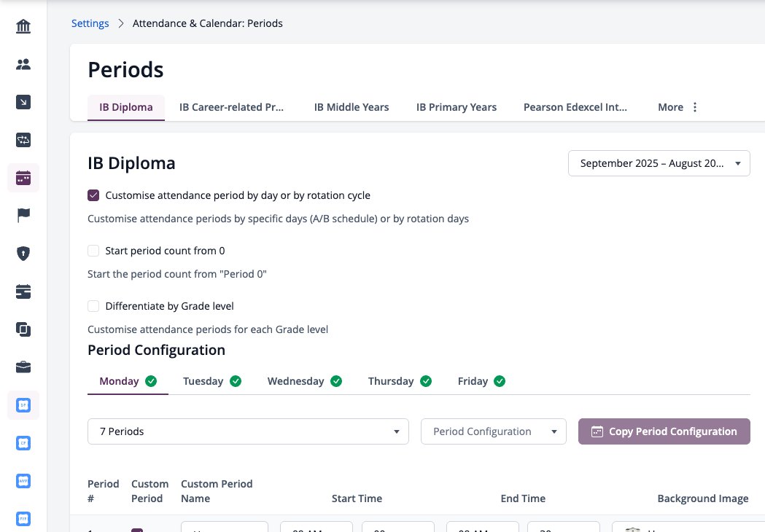This screenshot has width=765, height=532.
Task: Open the briefcase icon in sidebar
Action: pyautogui.click(x=23, y=367)
